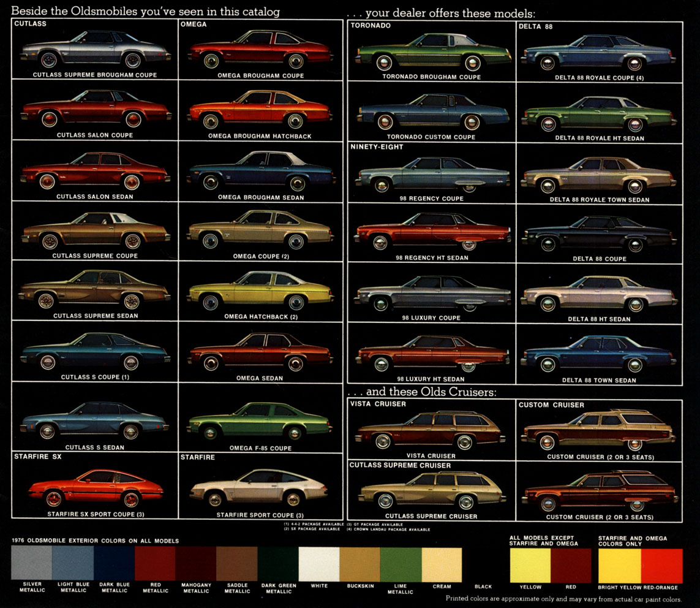Screen dimensions: 700x608
Task: Open the blue Omega Brougham Sedan photo
Action: [261, 170]
